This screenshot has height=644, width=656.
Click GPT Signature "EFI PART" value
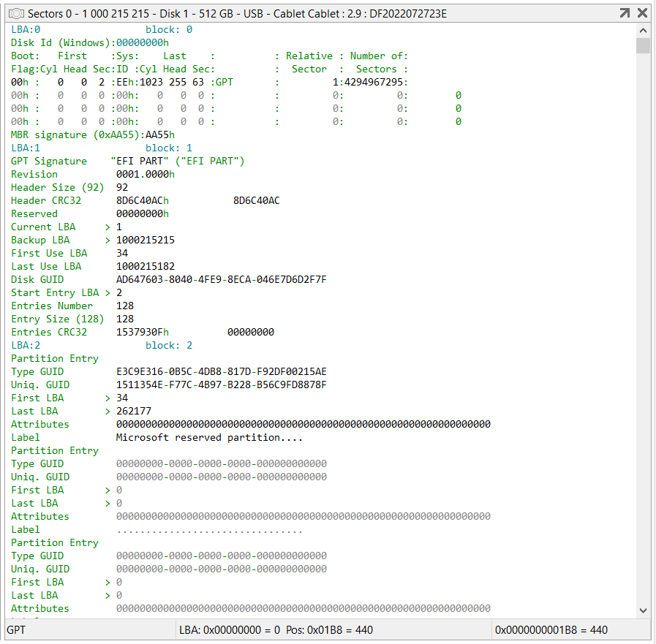click(x=140, y=162)
